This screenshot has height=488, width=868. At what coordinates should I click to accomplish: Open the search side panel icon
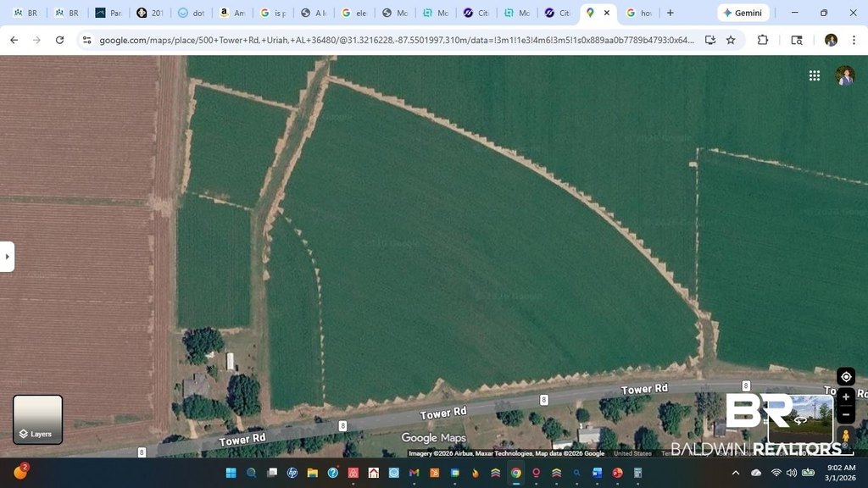pyautogui.click(x=797, y=40)
